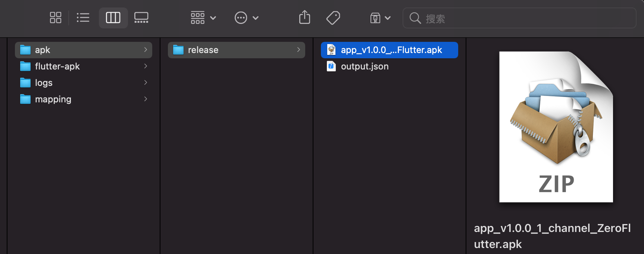Select the output.json file
The image size is (644, 254).
[365, 66]
